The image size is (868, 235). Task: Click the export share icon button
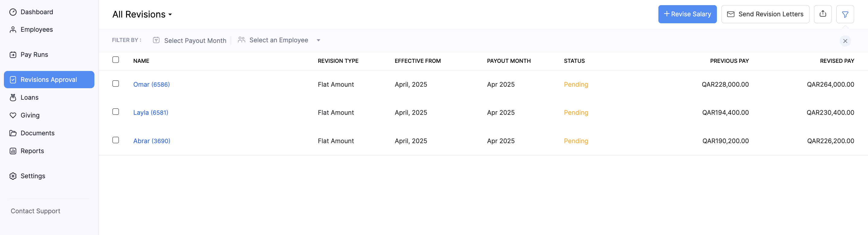click(x=822, y=14)
